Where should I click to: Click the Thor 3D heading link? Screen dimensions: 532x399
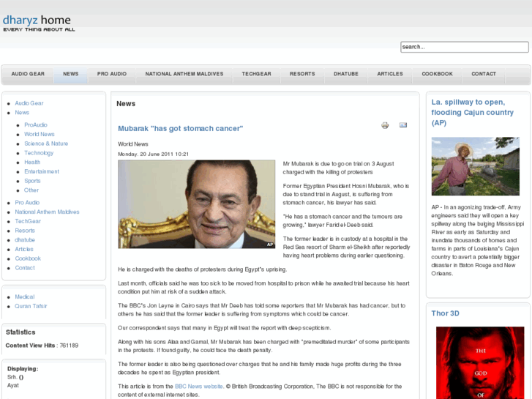pyautogui.click(x=445, y=313)
